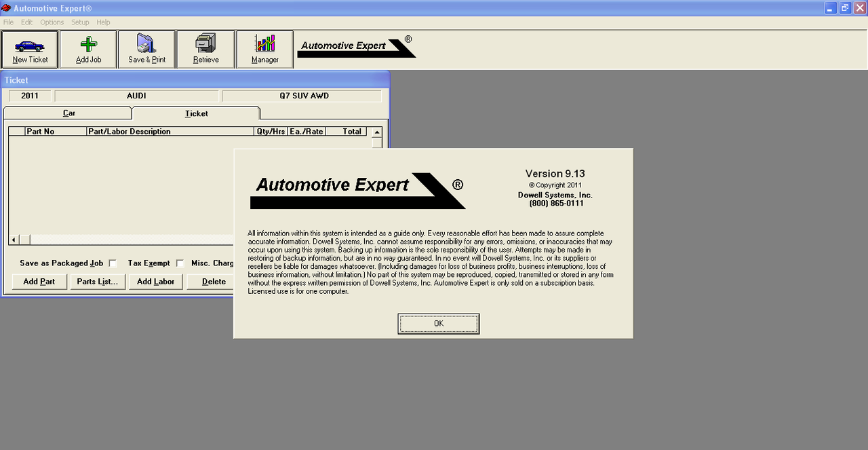This screenshot has height=450, width=868.
Task: Open the Manager chart button
Action: click(264, 50)
